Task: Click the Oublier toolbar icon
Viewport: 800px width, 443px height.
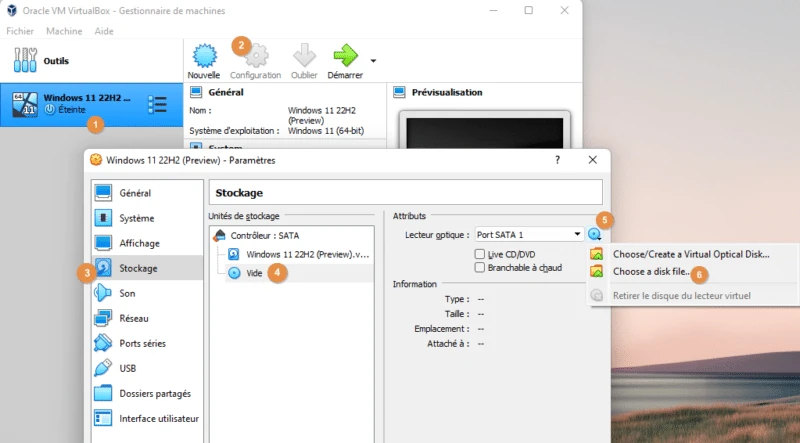Action: 304,56
